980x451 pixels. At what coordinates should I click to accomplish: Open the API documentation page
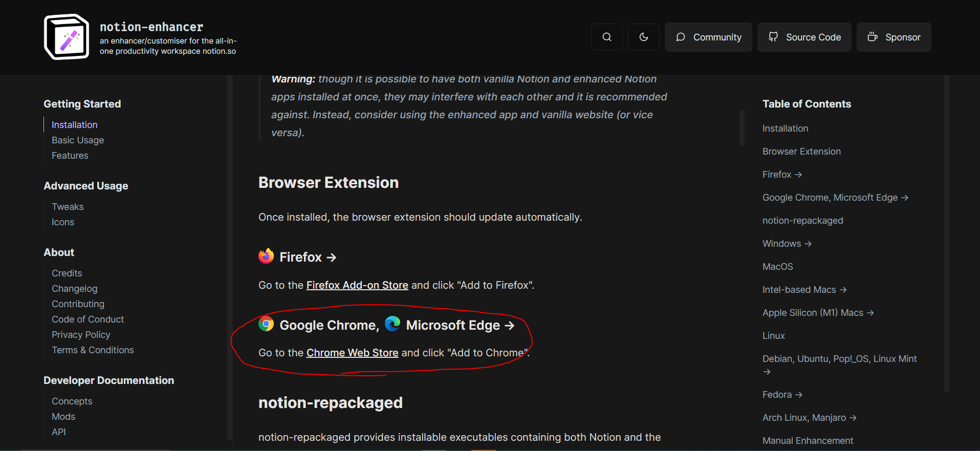tap(59, 432)
